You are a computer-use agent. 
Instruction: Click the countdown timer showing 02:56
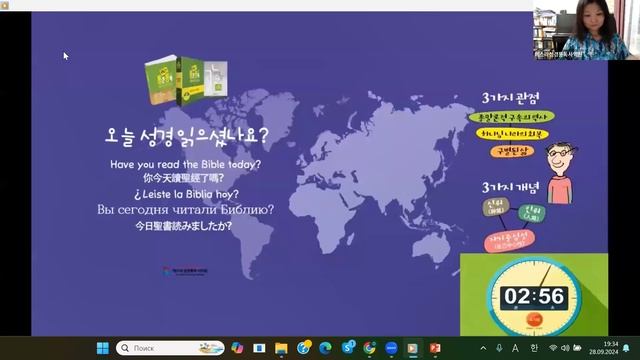click(534, 296)
